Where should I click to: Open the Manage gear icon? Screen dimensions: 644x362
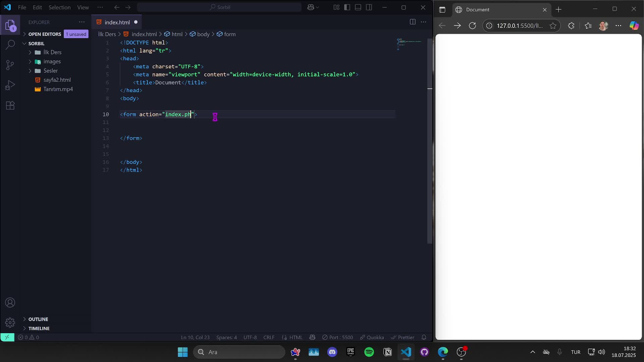(10, 322)
